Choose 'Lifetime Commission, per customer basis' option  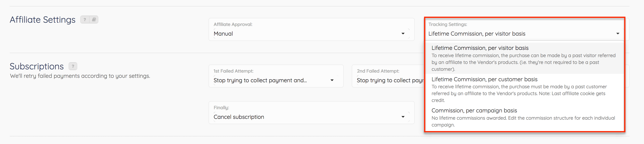(x=524, y=89)
